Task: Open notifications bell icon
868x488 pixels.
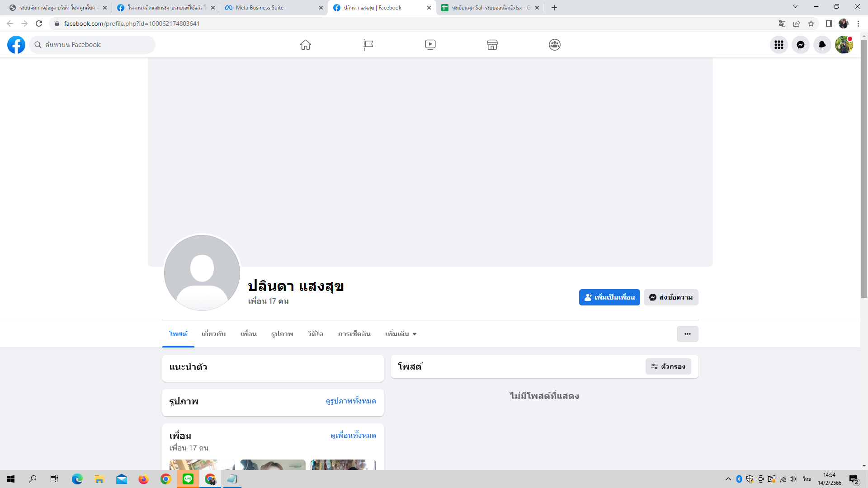Action: click(822, 45)
